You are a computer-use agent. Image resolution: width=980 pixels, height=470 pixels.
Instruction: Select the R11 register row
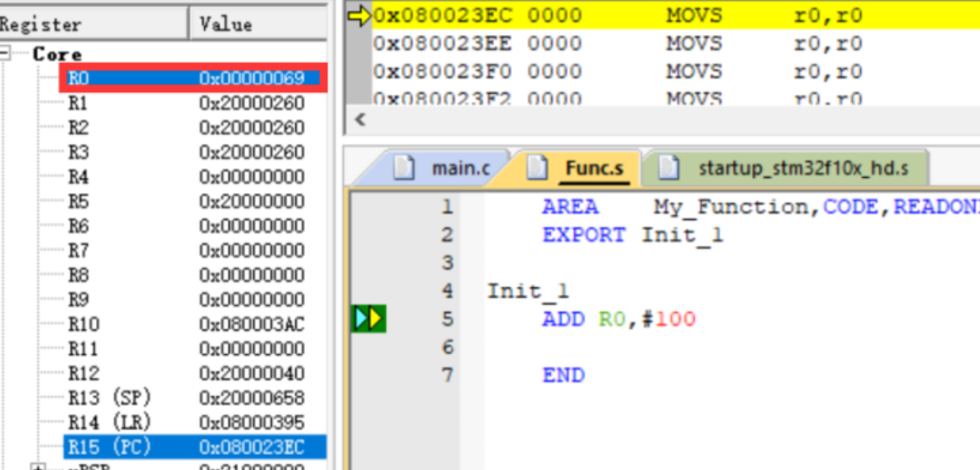click(193, 349)
